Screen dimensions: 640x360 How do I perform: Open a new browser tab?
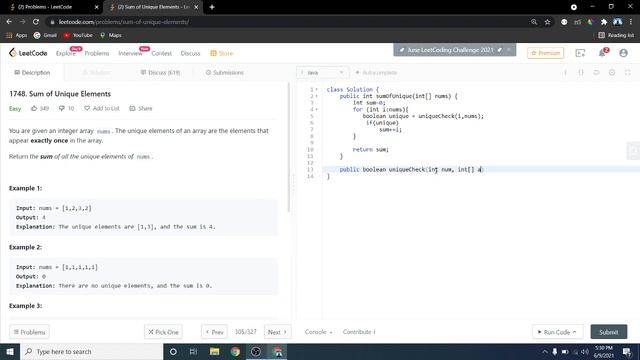212,7
